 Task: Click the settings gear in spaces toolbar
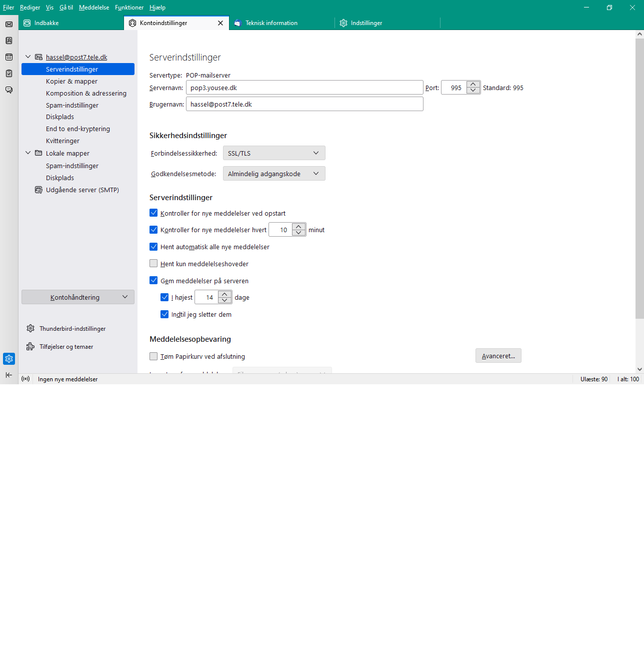[x=9, y=359]
